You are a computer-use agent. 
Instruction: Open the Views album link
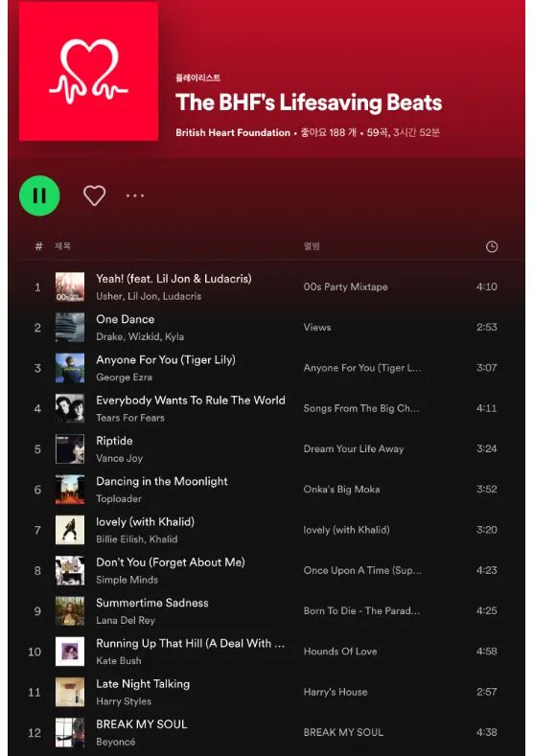pyautogui.click(x=317, y=328)
